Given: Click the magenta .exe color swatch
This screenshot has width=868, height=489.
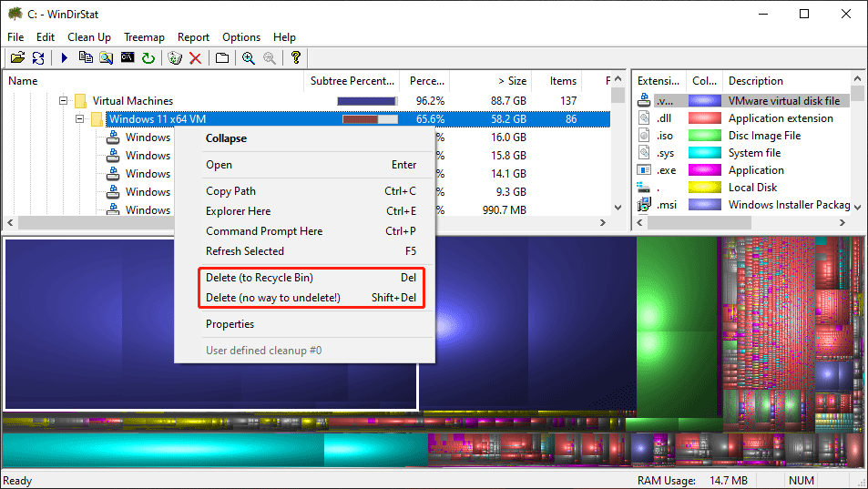Looking at the screenshot, I should click(705, 169).
